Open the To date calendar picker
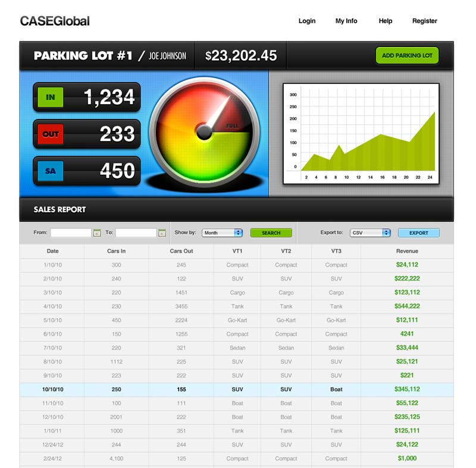Image resolution: width=476 pixels, height=468 pixels. [x=162, y=233]
